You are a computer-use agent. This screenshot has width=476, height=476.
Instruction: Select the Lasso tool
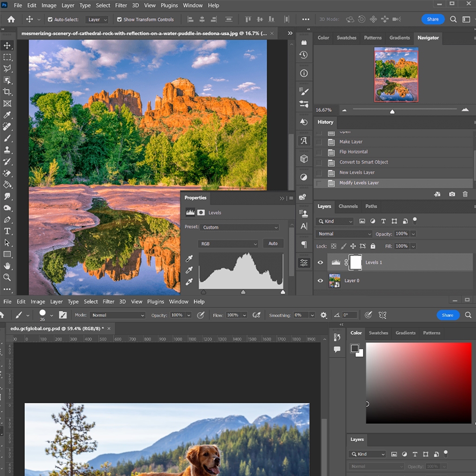pos(7,68)
